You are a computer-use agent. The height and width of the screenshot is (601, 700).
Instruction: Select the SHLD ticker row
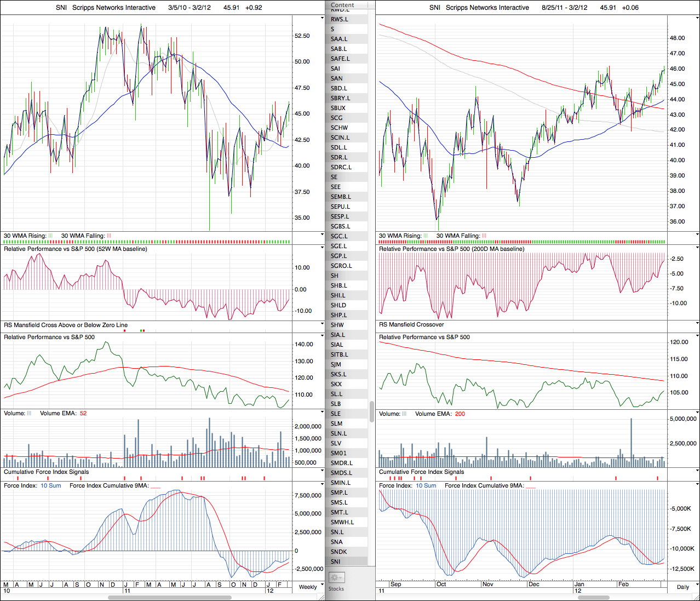tap(338, 305)
